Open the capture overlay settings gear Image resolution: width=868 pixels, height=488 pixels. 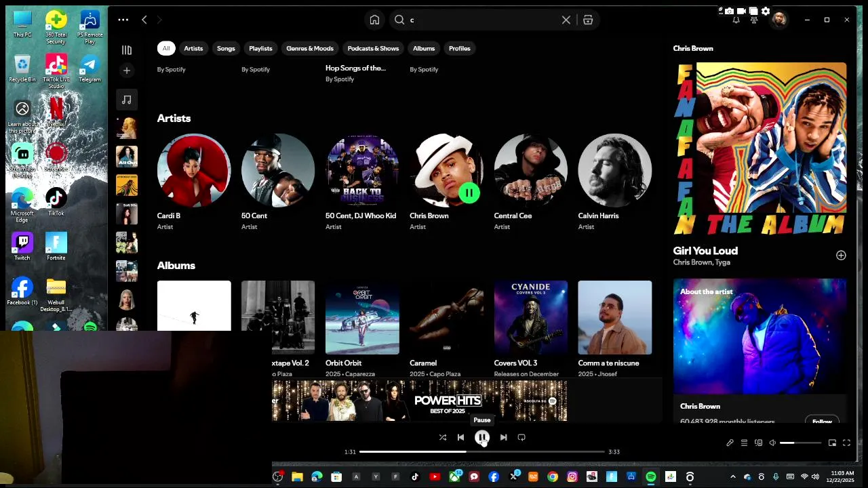[766, 11]
